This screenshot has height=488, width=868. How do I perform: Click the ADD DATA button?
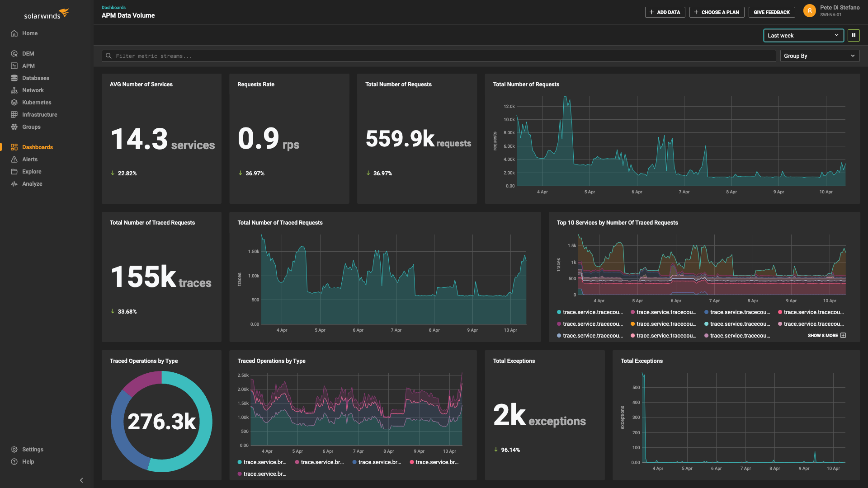point(665,12)
